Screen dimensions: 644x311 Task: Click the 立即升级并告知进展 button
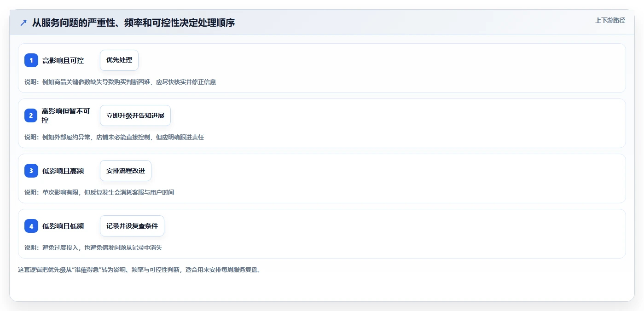click(135, 115)
